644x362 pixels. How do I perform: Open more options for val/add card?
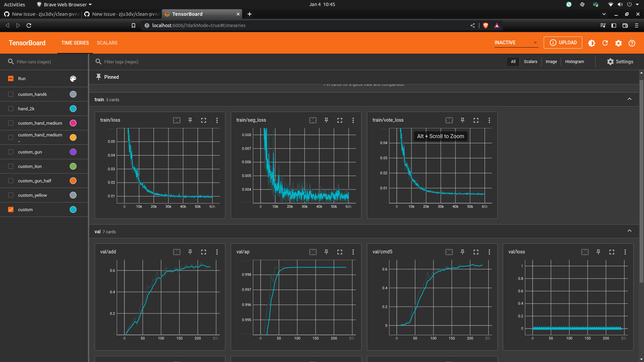point(217,252)
